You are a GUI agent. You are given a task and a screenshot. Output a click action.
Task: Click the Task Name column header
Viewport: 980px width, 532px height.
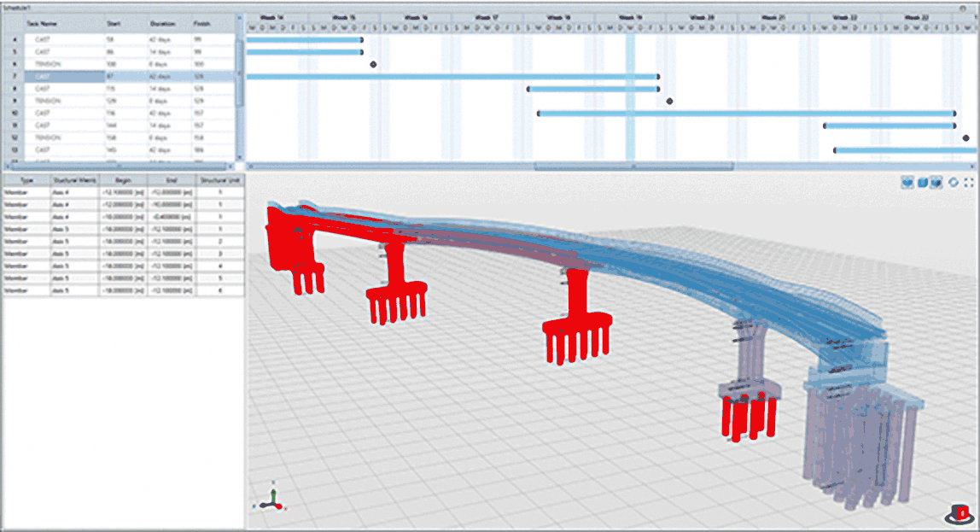(64, 24)
